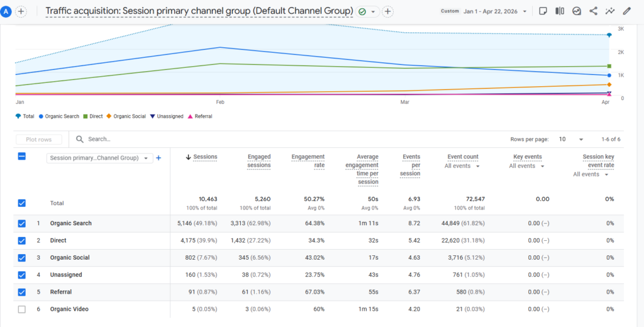Image resolution: width=644 pixels, height=327 pixels.
Task: Add a secondary dimension with blue plus
Action: pos(158,158)
